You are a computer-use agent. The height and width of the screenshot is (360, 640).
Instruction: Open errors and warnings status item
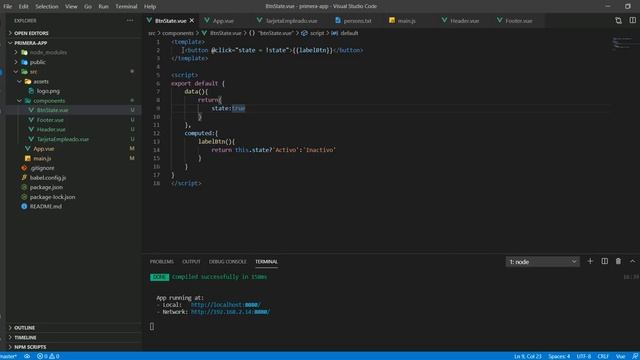click(x=48, y=356)
